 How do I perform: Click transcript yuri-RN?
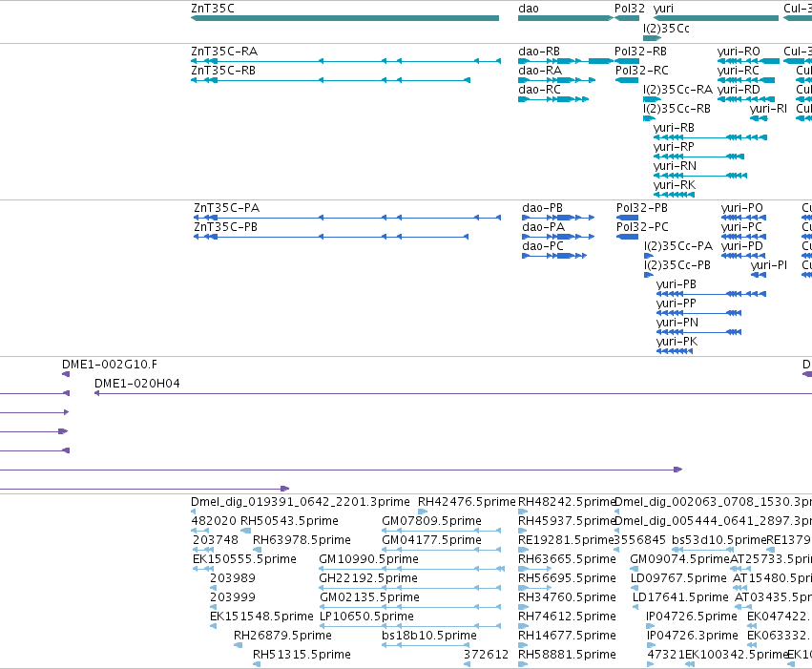(700, 176)
